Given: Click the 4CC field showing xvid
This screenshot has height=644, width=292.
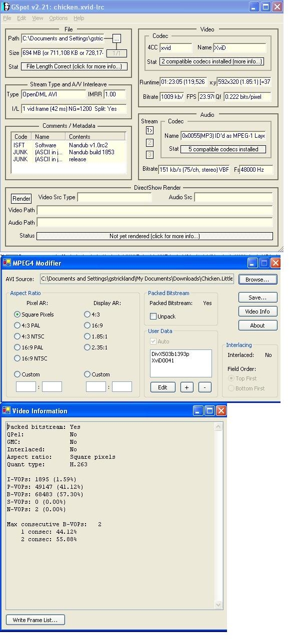Looking at the screenshot, I should (x=176, y=48).
